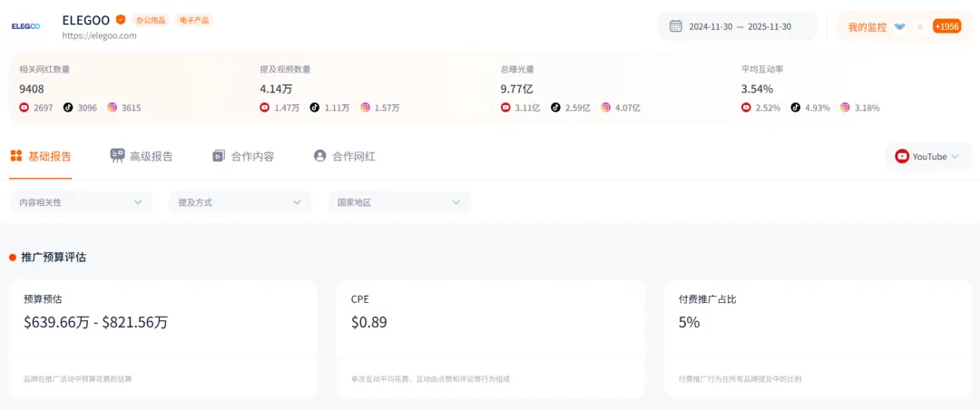980x410 pixels.
Task: Click the CPE value $0.89
Action: click(x=368, y=323)
